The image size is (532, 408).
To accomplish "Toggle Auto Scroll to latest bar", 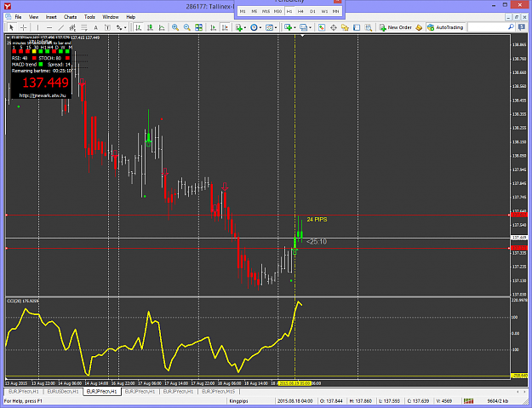I will (213, 27).
